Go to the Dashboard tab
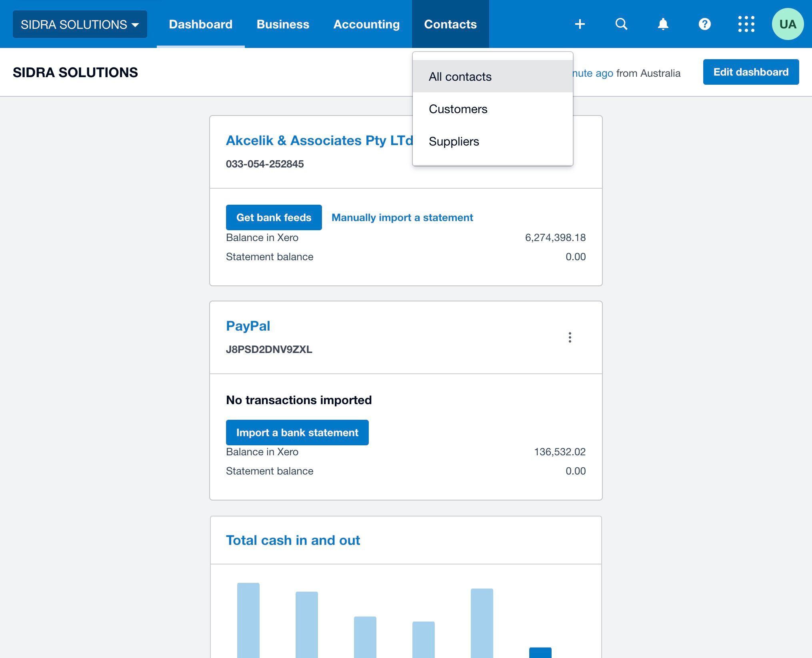 [200, 24]
